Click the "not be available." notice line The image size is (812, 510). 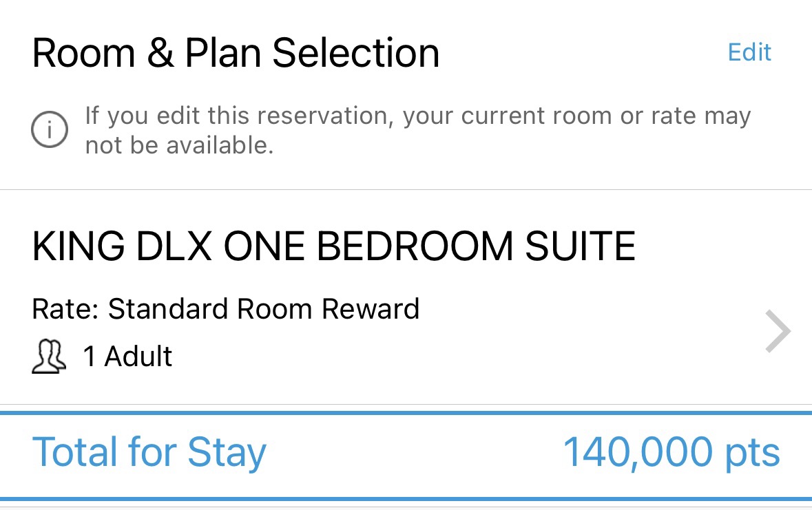click(179, 145)
